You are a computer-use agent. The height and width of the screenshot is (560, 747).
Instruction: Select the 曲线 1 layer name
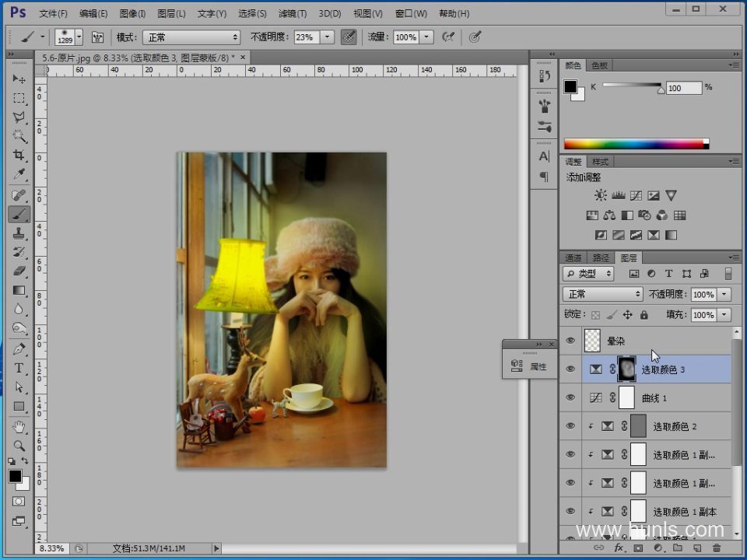pos(654,398)
